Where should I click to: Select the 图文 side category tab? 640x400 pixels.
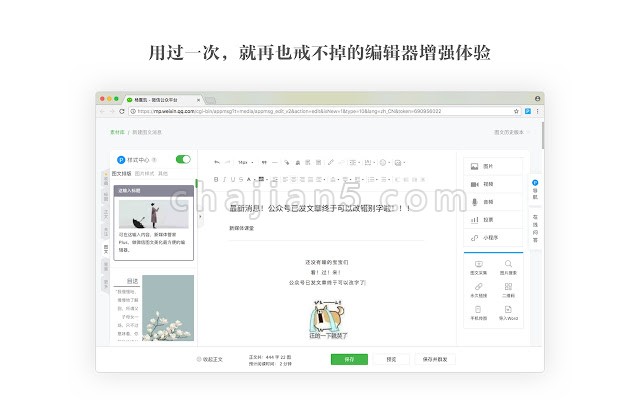[106, 249]
